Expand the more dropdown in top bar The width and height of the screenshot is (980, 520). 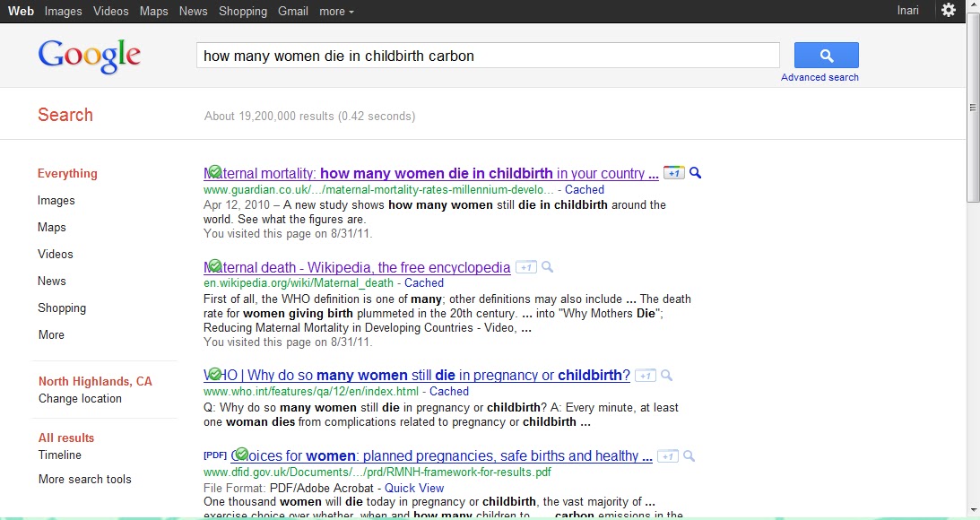(x=336, y=12)
